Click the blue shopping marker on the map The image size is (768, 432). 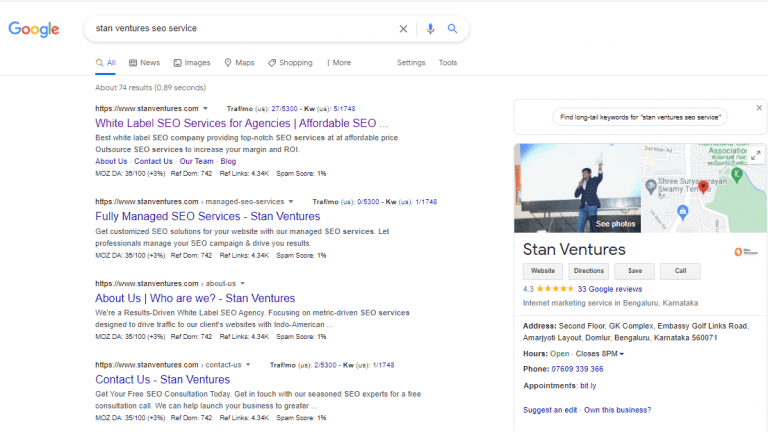coord(682,212)
